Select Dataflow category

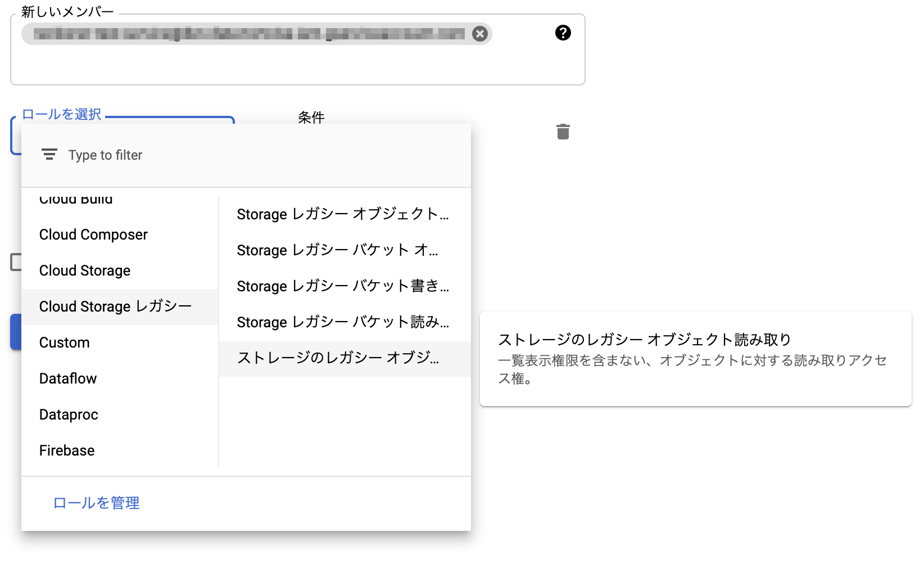(120, 378)
